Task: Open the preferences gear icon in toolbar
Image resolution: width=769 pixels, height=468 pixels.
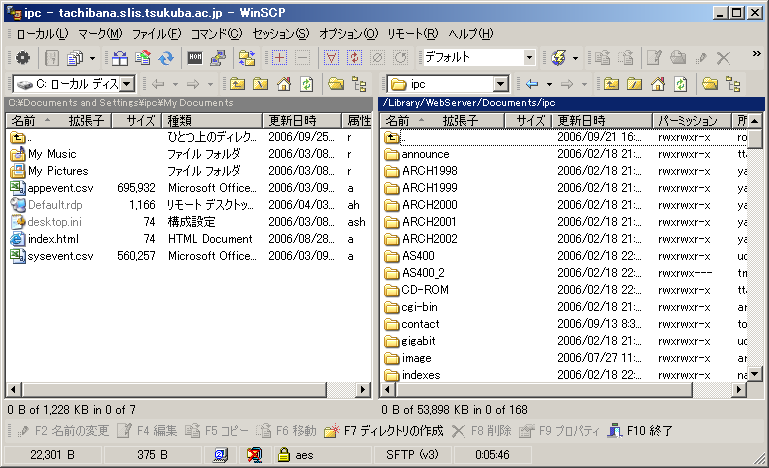Action: tap(23, 58)
